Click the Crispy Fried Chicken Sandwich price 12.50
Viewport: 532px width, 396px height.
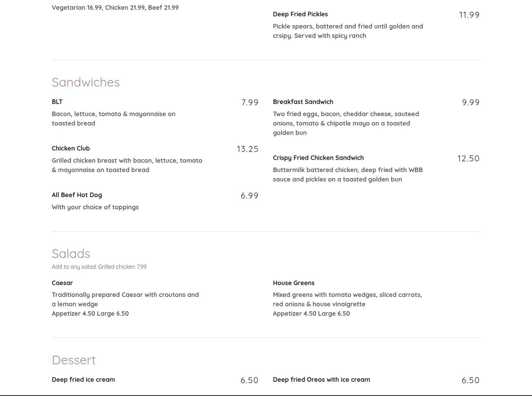click(x=468, y=159)
